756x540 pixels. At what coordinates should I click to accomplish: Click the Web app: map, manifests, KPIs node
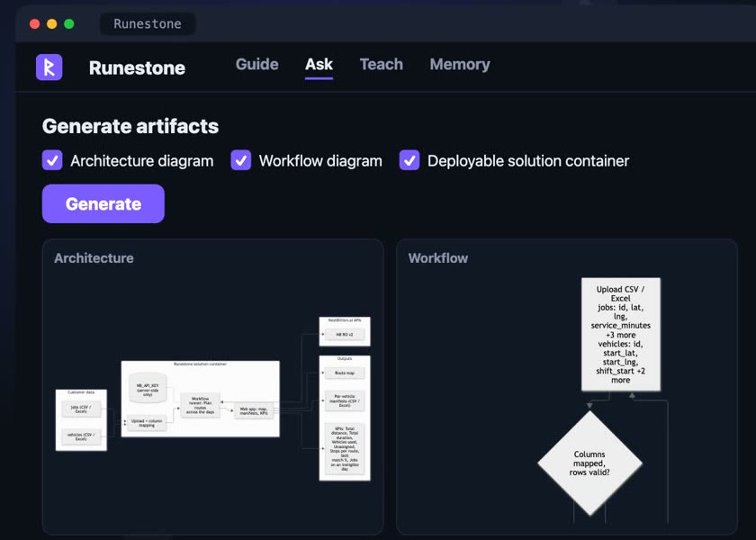coord(254,410)
